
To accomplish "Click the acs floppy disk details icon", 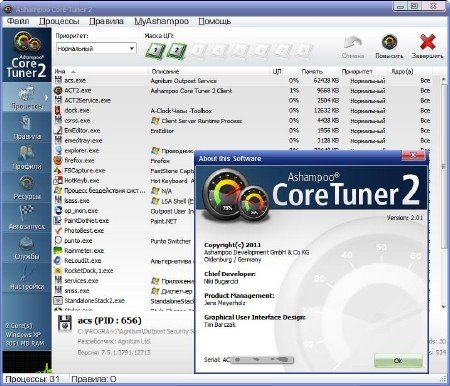I will point(65,323).
